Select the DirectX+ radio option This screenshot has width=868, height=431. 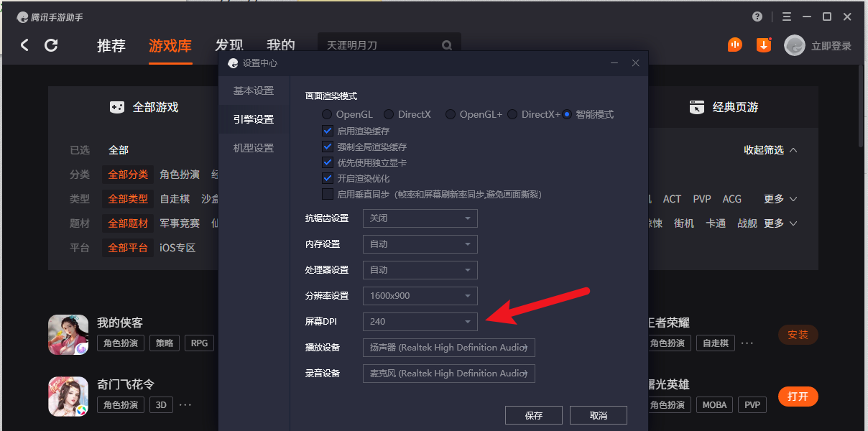(512, 114)
